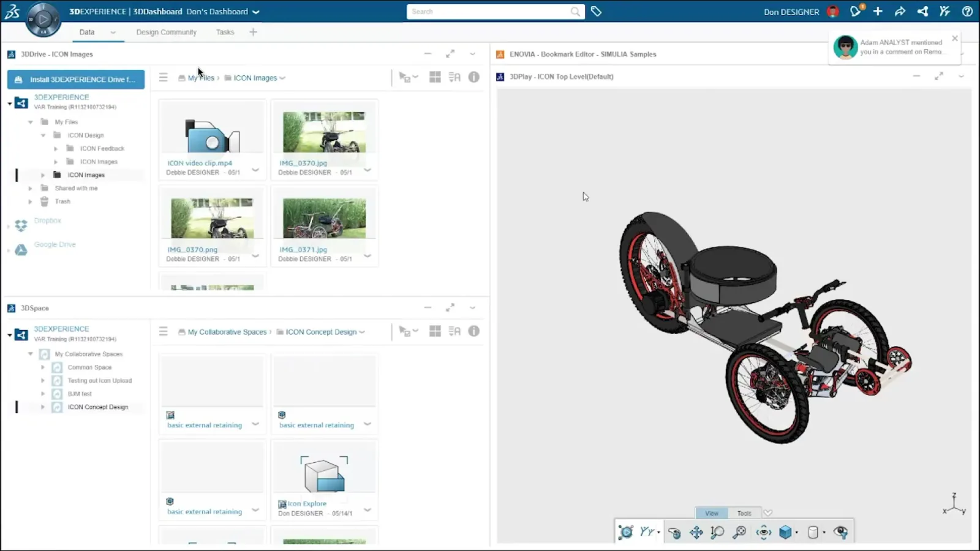
Task: Open the social network share icon
Action: point(922,11)
